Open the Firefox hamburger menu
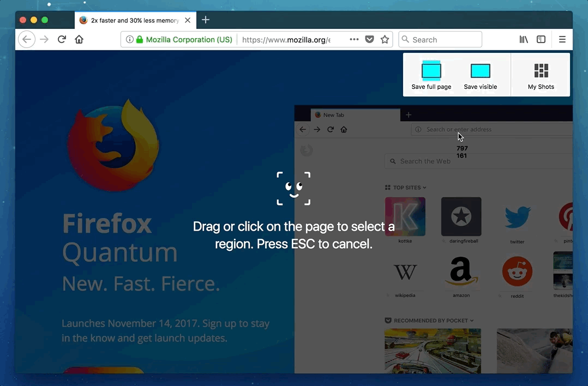The width and height of the screenshot is (588, 386). (562, 39)
